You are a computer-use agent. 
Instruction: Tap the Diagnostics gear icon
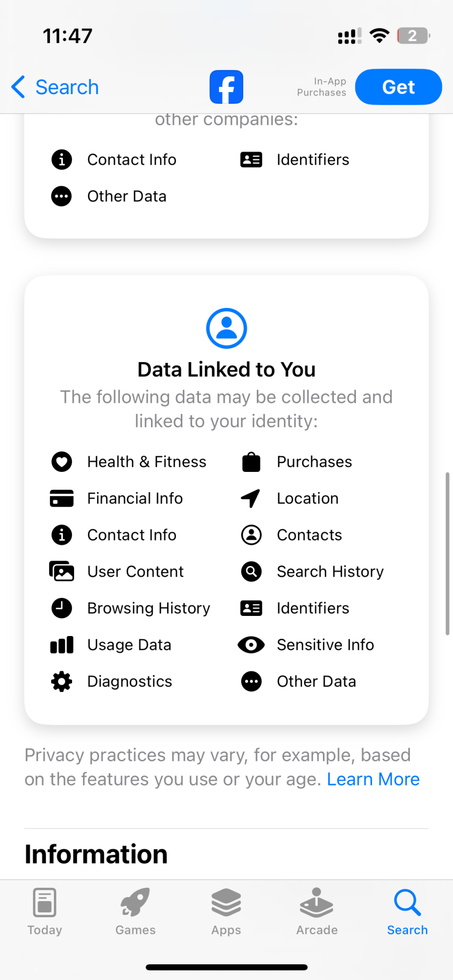[x=62, y=682]
